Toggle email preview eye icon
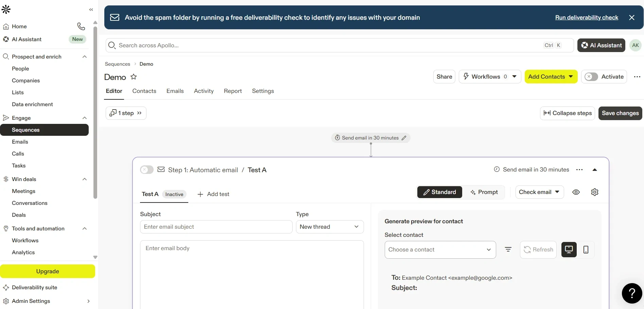The width and height of the screenshot is (644, 309). point(576,192)
